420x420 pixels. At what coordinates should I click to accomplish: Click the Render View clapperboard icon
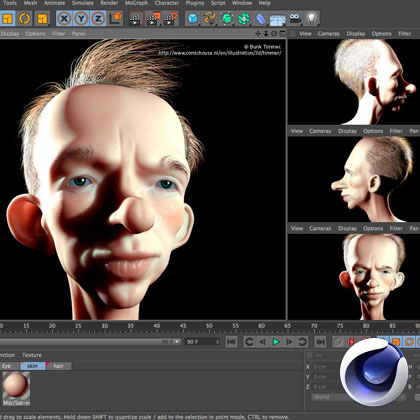pyautogui.click(x=136, y=18)
